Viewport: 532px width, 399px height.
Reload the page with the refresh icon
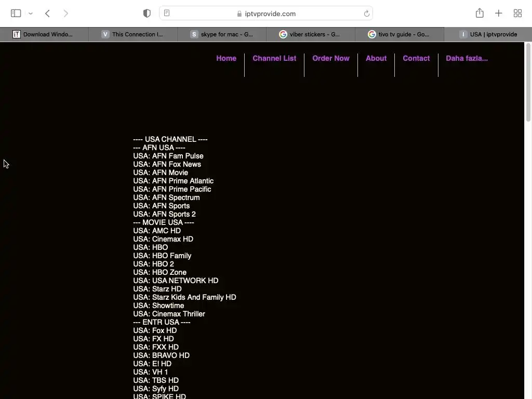(x=366, y=14)
